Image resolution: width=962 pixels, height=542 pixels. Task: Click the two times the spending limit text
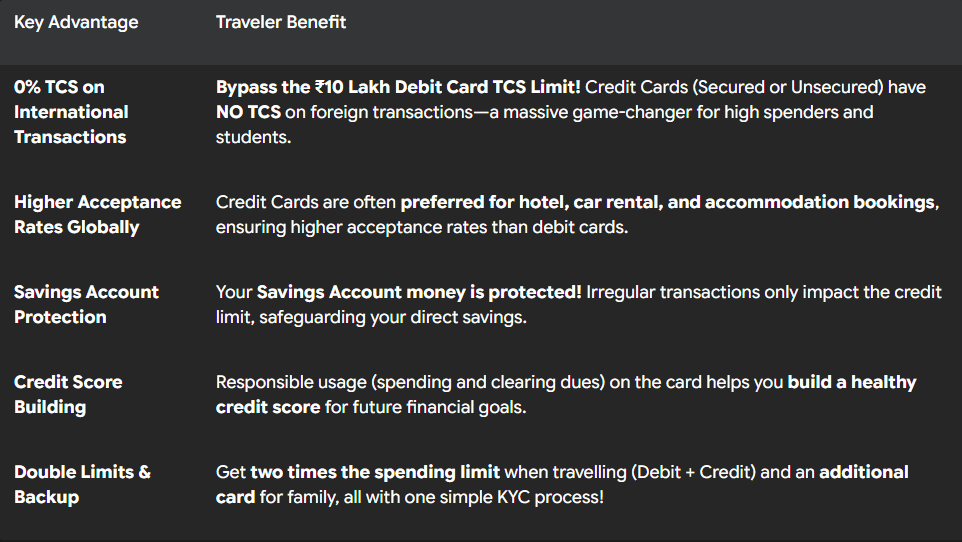(375, 473)
